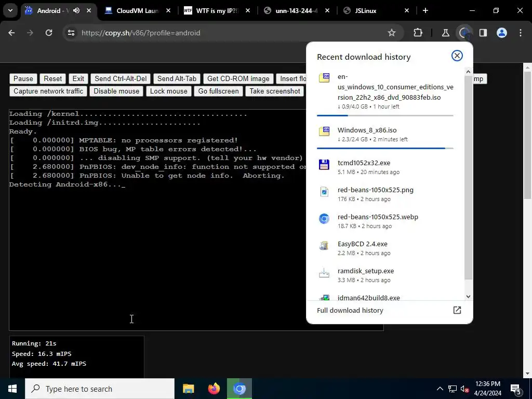Click the ramdisk_setup.exe file name
This screenshot has height=399, width=532.
tap(366, 271)
